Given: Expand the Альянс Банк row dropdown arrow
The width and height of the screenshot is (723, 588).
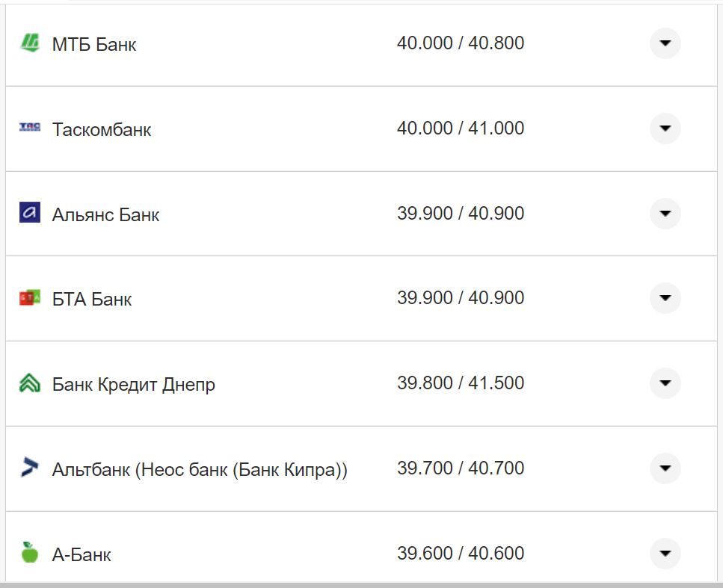Looking at the screenshot, I should click(665, 214).
